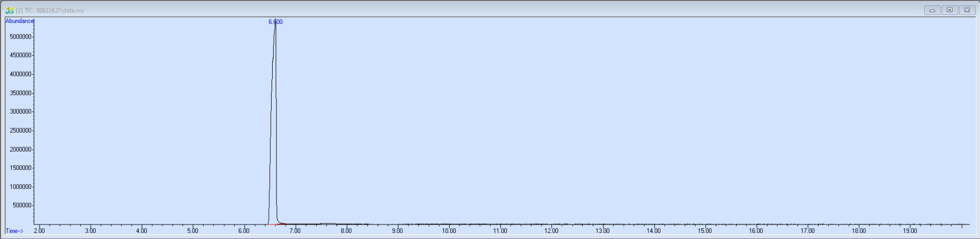Click the Time--> axis label
Viewport: 980px width, 239px height.
point(14,231)
